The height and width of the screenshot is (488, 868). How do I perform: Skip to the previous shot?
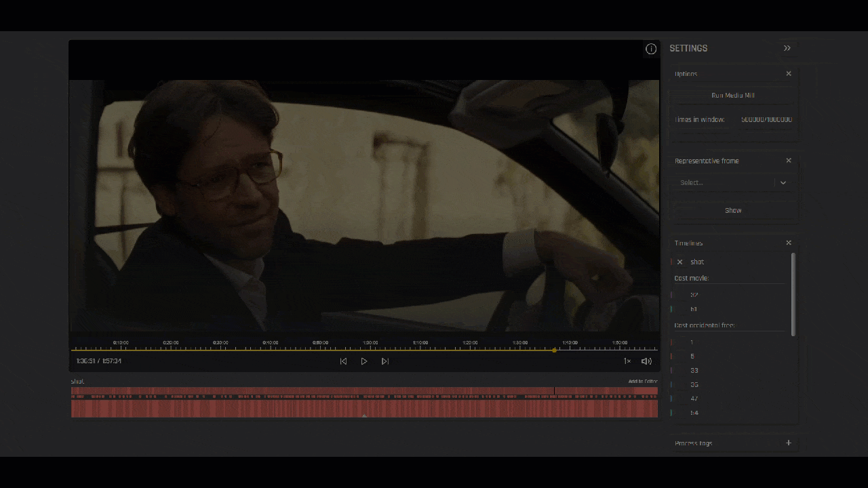coord(343,361)
